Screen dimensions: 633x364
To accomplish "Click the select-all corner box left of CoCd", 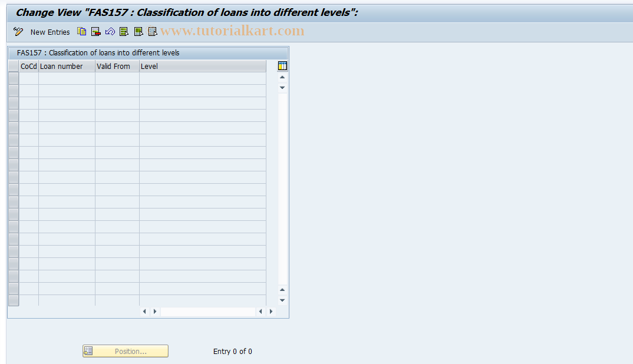I will 14,66.
